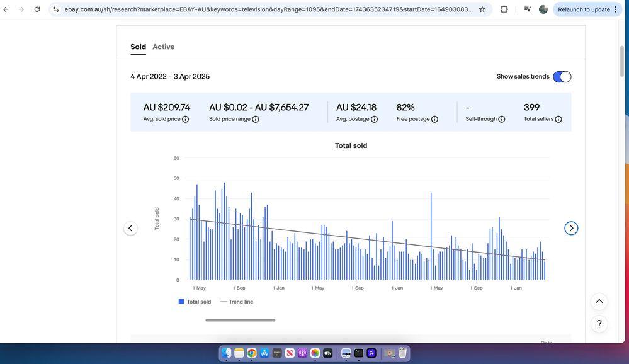Click the AU $209.74 average sold price

167,108
